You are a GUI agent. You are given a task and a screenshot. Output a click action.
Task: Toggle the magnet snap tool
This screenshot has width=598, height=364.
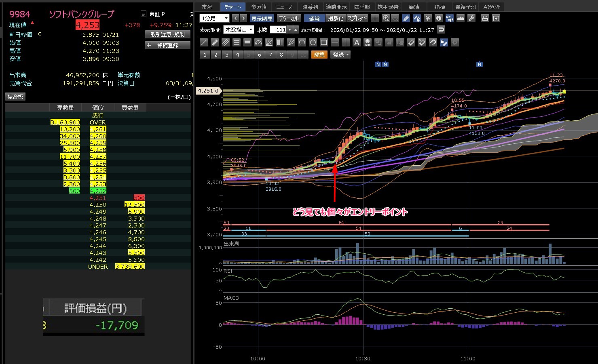point(433,42)
